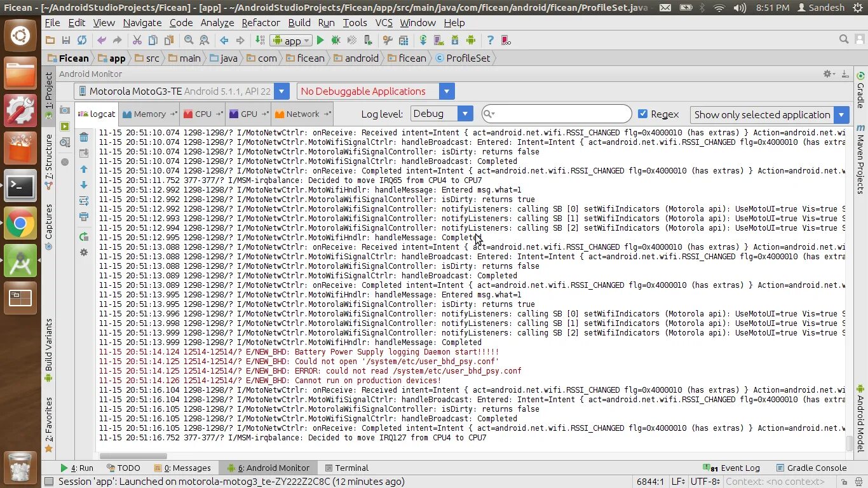Click the Scroll to end icon
This screenshot has width=868, height=488.
point(84,153)
